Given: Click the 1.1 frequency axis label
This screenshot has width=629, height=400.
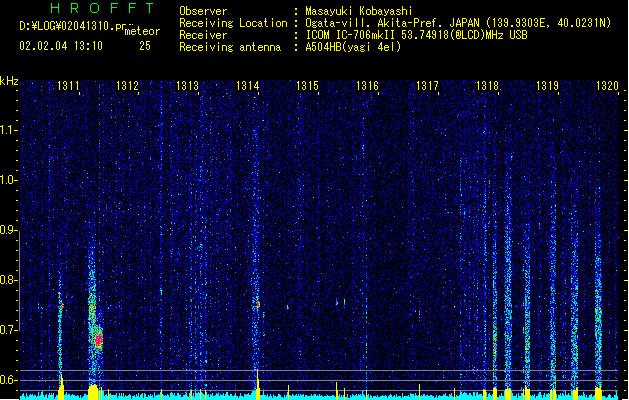Looking at the screenshot, I should tap(9, 130).
